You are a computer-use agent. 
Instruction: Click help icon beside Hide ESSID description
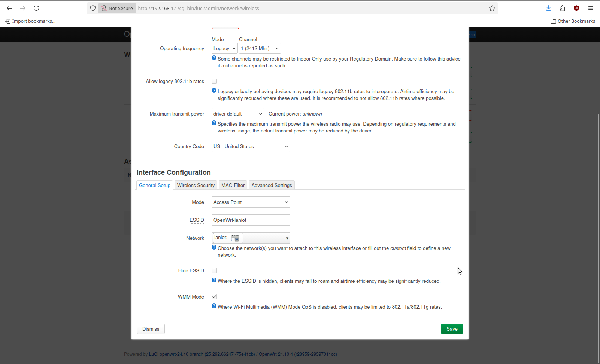[x=214, y=280]
